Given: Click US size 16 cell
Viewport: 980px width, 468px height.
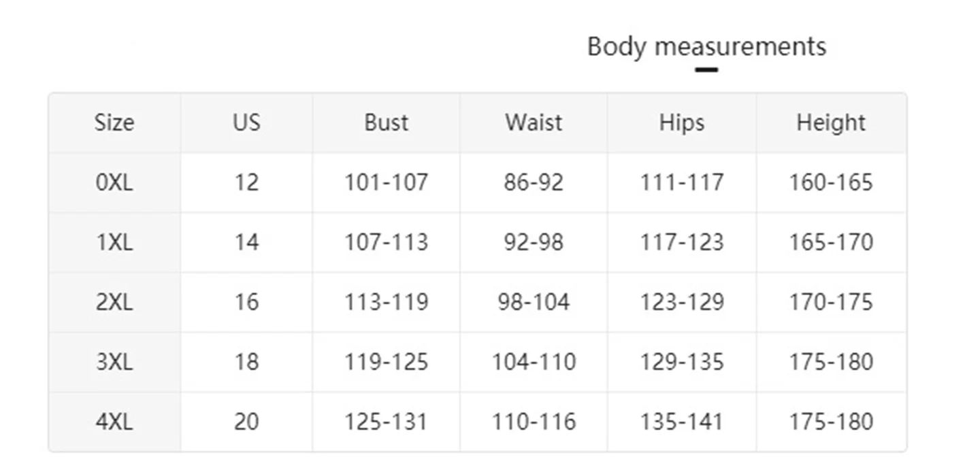Looking at the screenshot, I should tap(246, 302).
